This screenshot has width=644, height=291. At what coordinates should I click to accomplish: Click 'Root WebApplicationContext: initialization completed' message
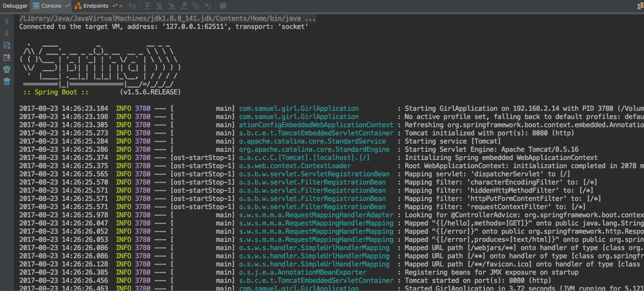point(524,166)
